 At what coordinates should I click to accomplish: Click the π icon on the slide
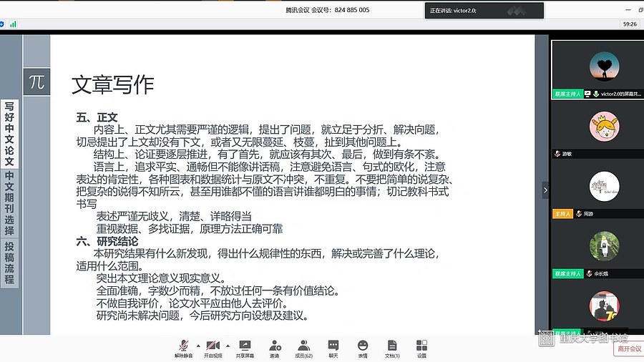(x=36, y=82)
